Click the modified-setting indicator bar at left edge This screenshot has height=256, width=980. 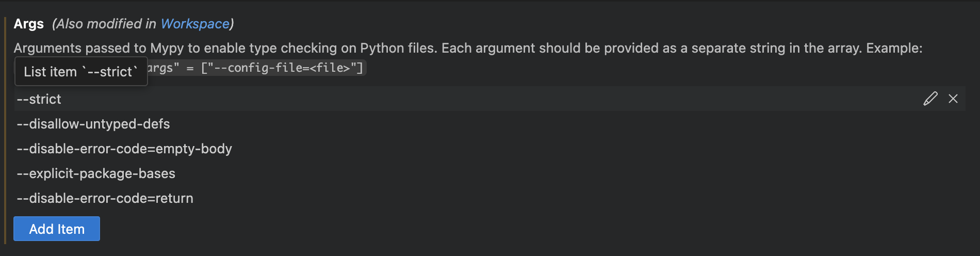5,129
